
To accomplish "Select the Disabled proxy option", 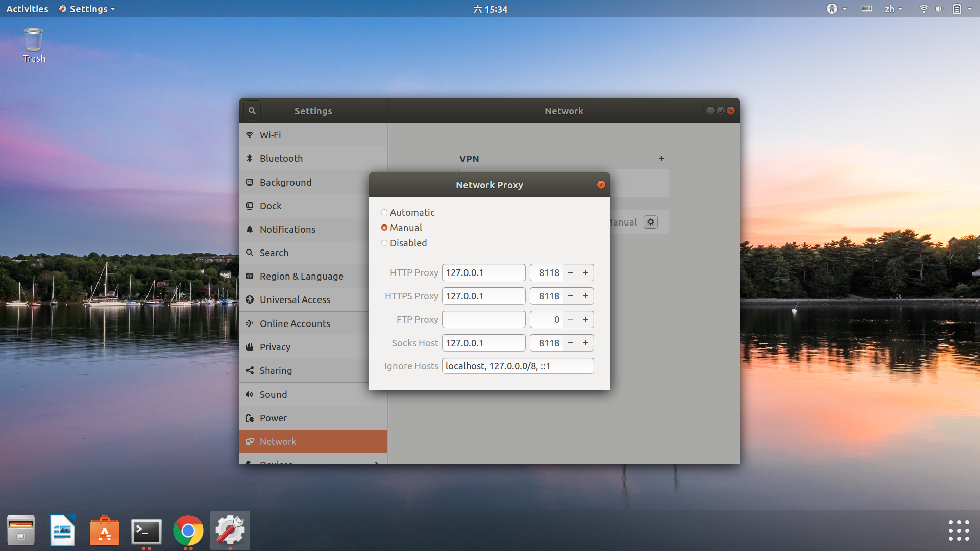I will pyautogui.click(x=384, y=243).
